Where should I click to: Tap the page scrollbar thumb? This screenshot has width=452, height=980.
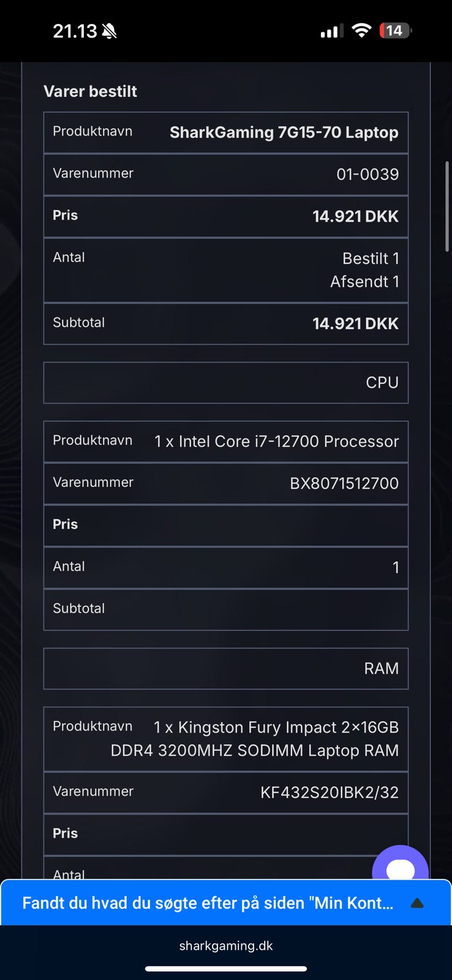pyautogui.click(x=447, y=206)
